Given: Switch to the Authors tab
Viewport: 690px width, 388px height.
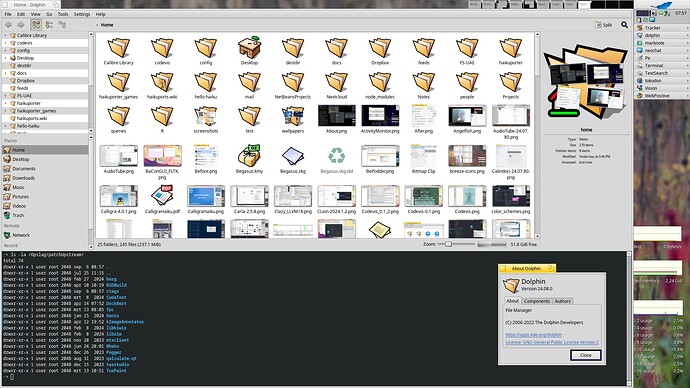Looking at the screenshot, I should click(x=562, y=301).
